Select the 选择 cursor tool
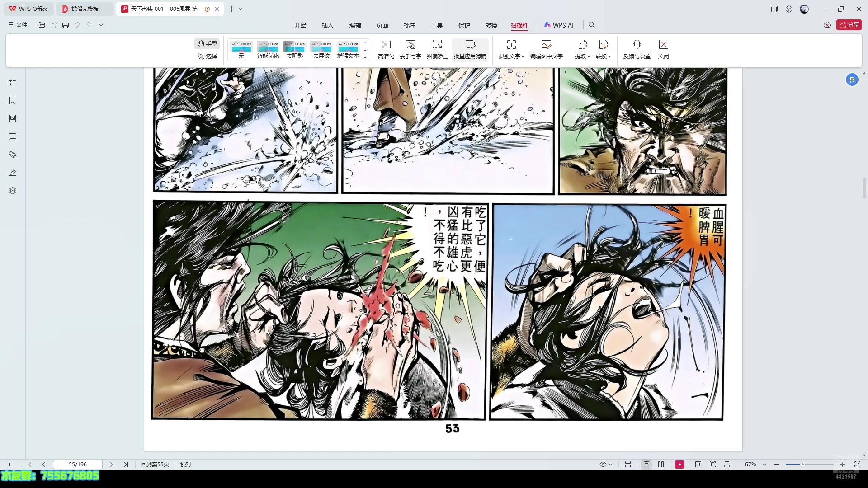Screen dimensions: 868x488 207,56
